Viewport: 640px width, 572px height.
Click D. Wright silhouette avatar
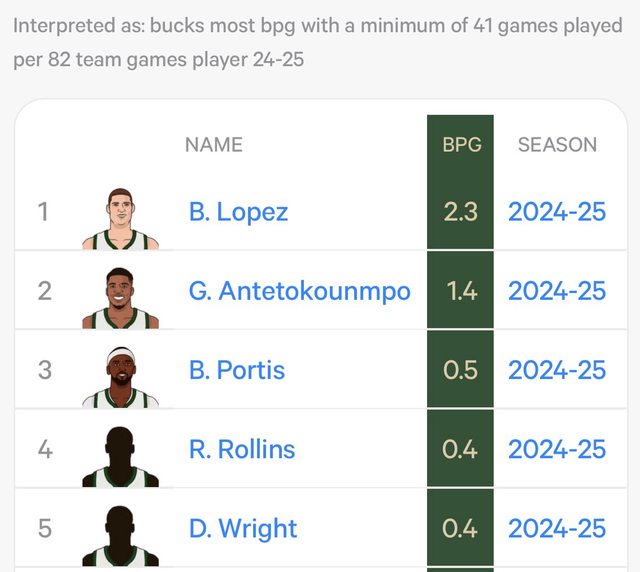tap(120, 534)
